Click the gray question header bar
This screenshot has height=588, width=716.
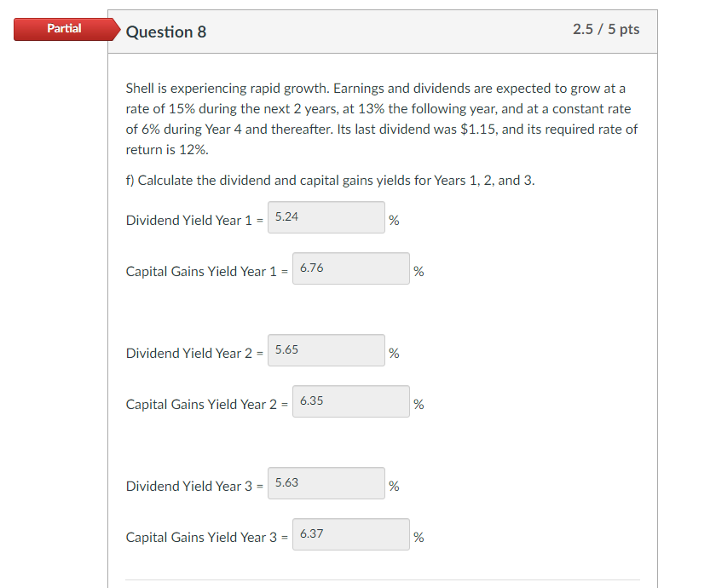click(x=382, y=32)
